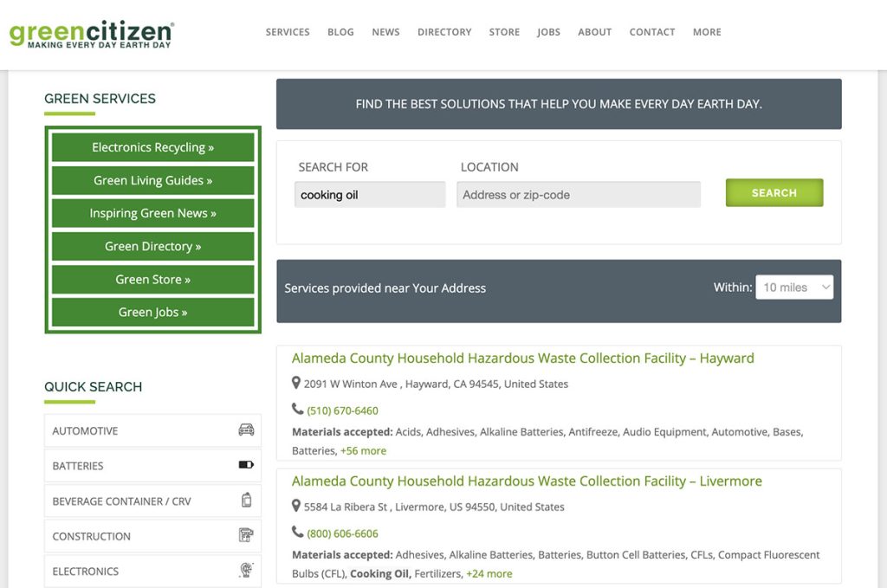
Task: Click the battery icon in Quick Search
Action: [246, 465]
